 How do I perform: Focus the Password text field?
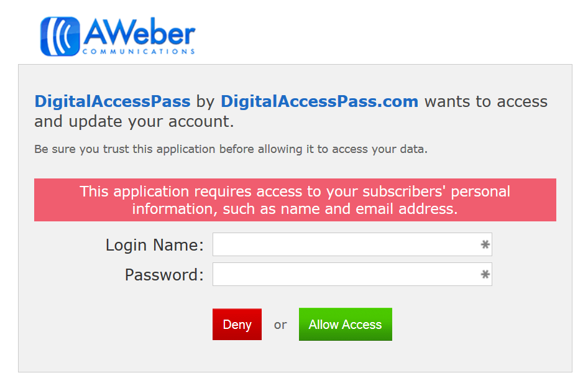[x=346, y=275]
